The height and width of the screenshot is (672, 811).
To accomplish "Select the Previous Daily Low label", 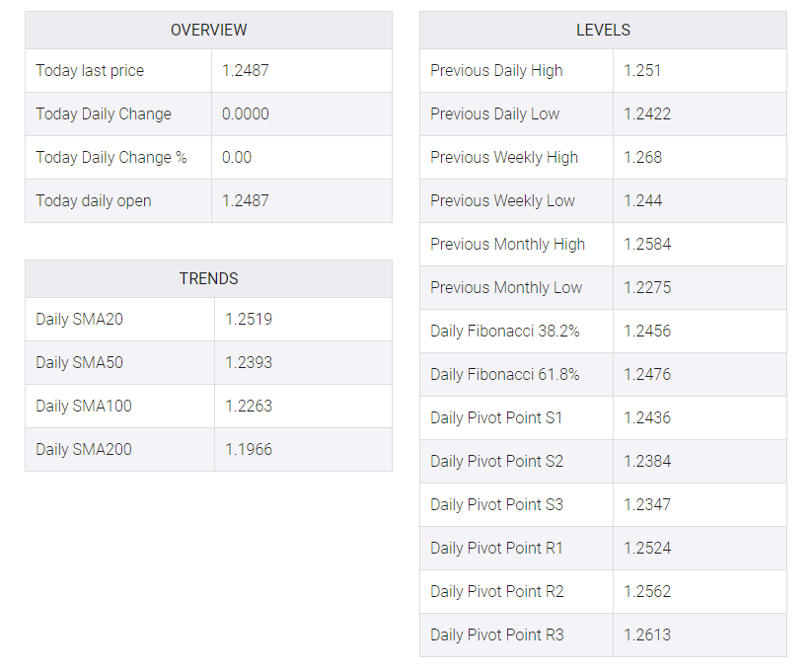I will pyautogui.click(x=495, y=113).
